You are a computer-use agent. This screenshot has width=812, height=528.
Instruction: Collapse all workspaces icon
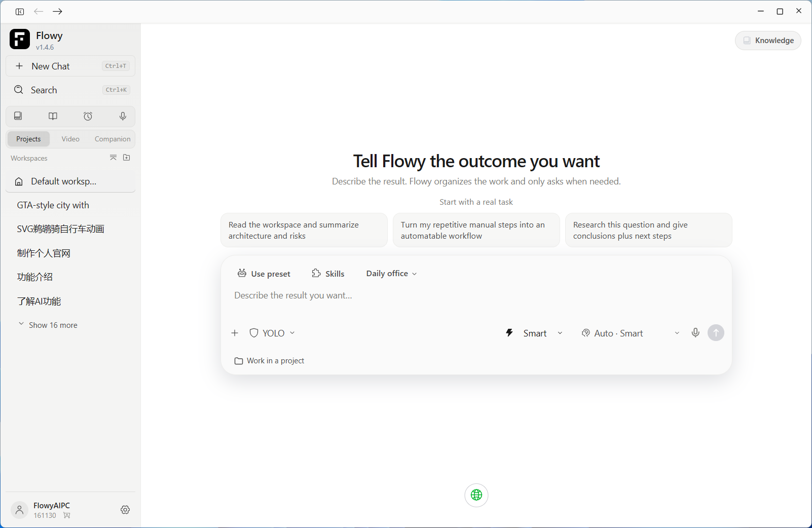[113, 158]
